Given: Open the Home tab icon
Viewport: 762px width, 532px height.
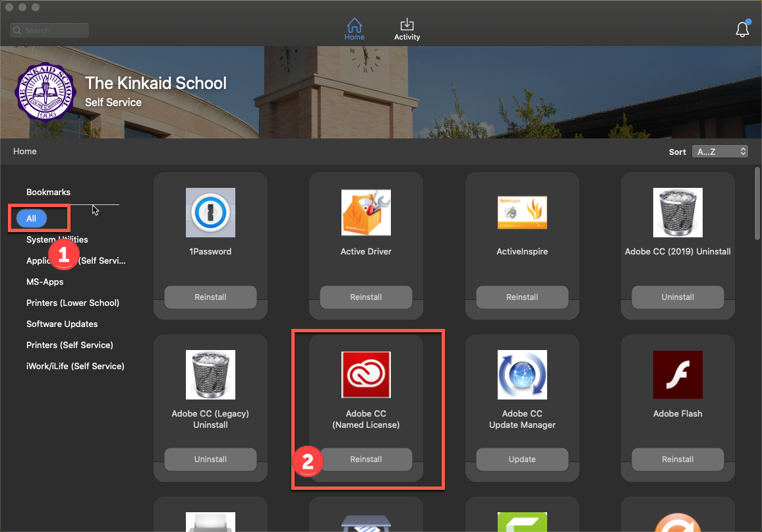Looking at the screenshot, I should click(x=354, y=25).
